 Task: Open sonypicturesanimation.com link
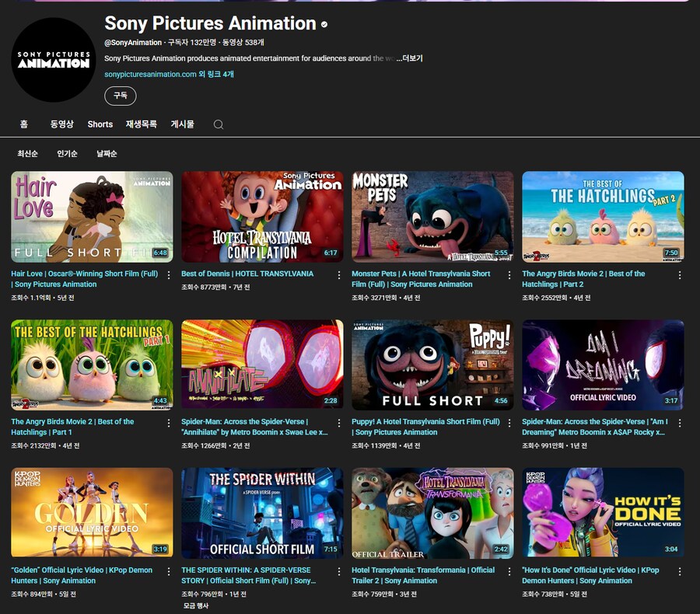coord(150,74)
